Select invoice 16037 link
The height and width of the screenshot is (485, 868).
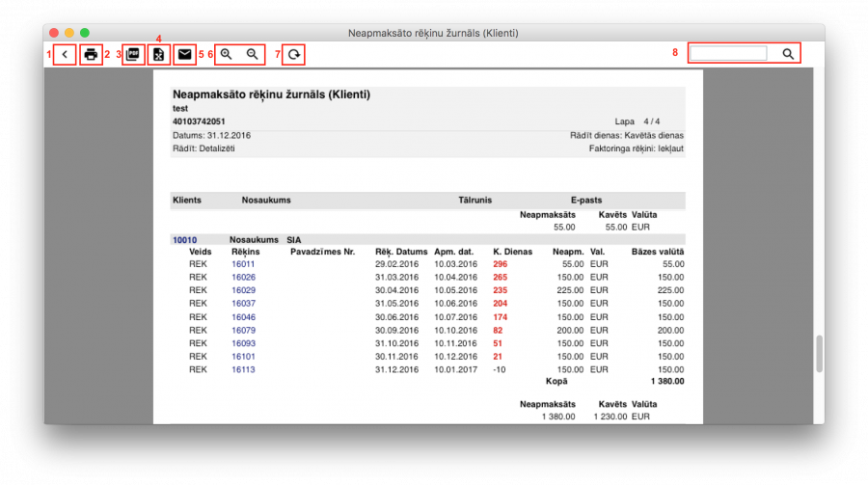pyautogui.click(x=243, y=303)
